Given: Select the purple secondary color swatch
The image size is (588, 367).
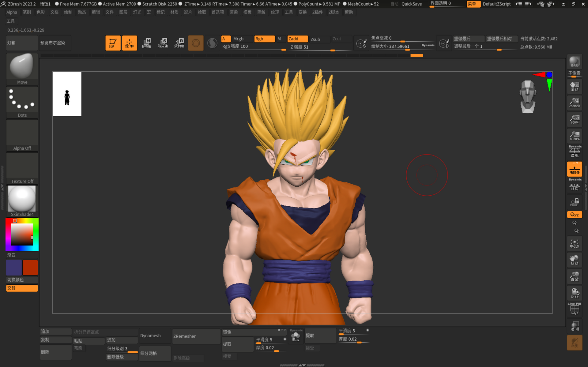Looking at the screenshot, I should pyautogui.click(x=14, y=268).
